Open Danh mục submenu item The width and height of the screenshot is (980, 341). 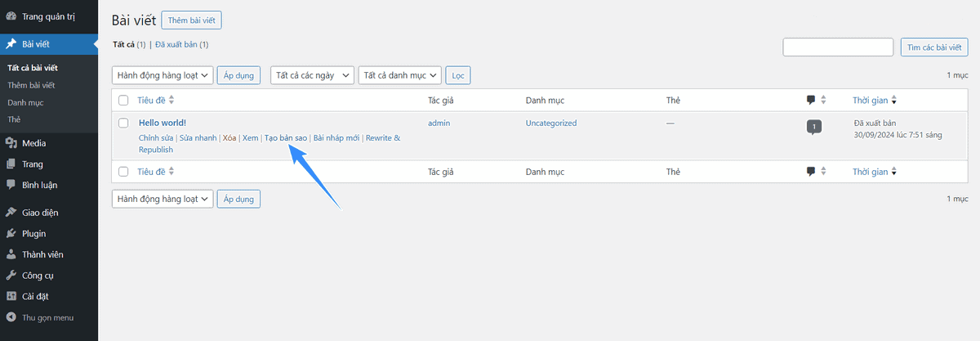[x=25, y=102]
